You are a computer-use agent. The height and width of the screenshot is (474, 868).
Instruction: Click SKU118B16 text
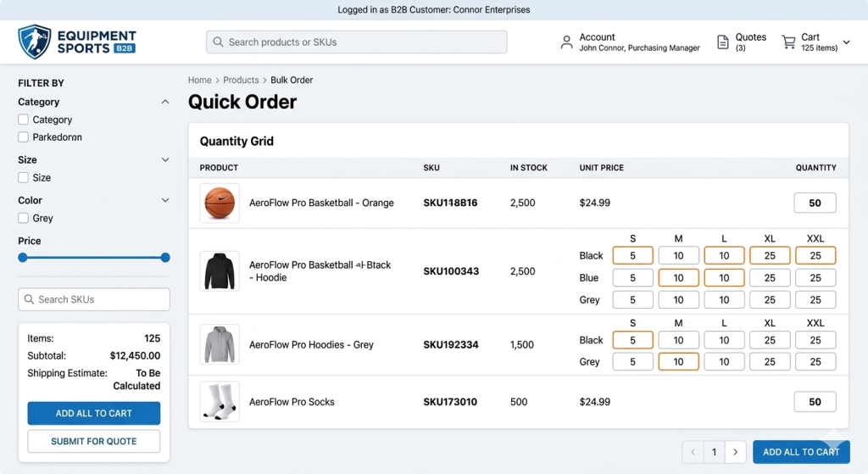coord(450,203)
